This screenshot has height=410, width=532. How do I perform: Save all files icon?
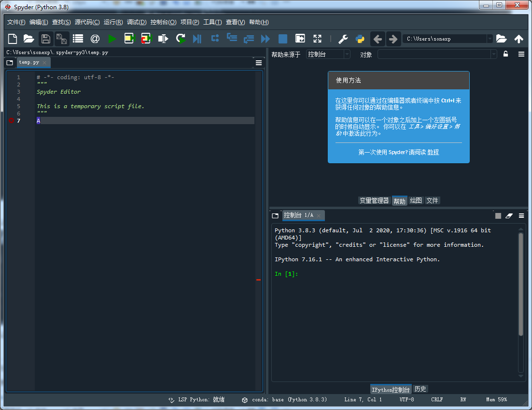[61, 39]
